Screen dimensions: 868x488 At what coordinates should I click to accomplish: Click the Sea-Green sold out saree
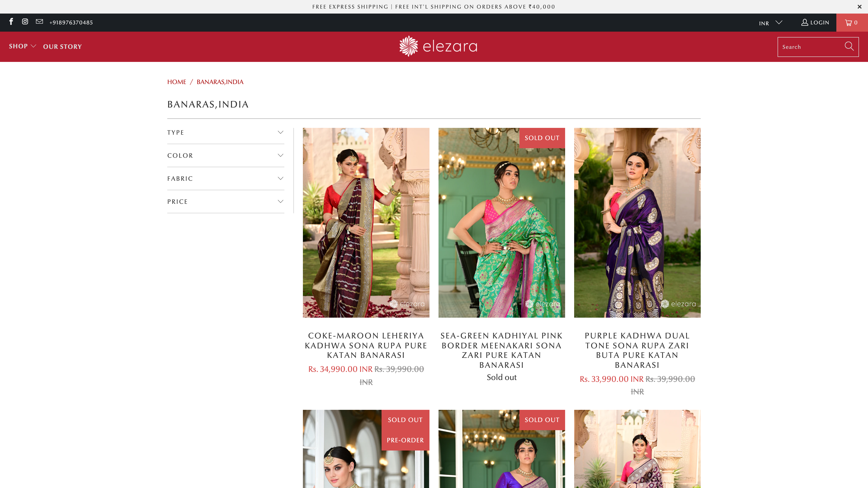501,222
